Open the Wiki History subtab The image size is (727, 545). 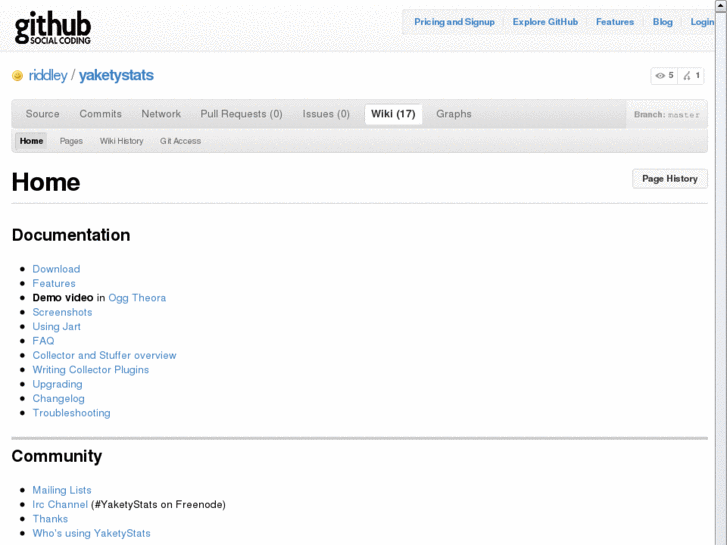[121, 141]
